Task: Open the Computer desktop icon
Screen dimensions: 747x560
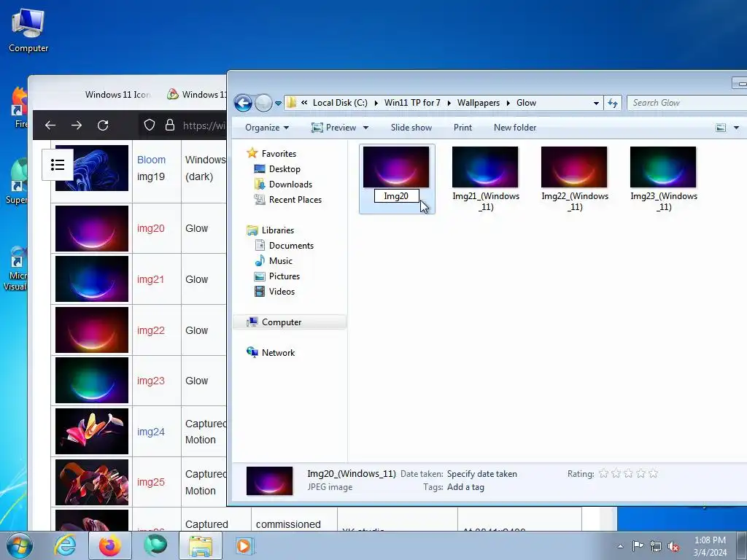Action: (28, 31)
